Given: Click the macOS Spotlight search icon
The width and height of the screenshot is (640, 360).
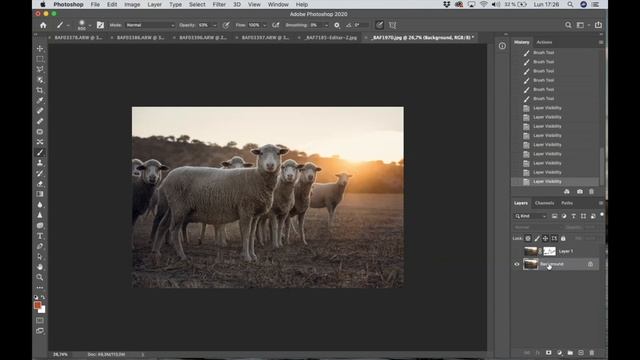Looking at the screenshot, I should click(x=570, y=4).
